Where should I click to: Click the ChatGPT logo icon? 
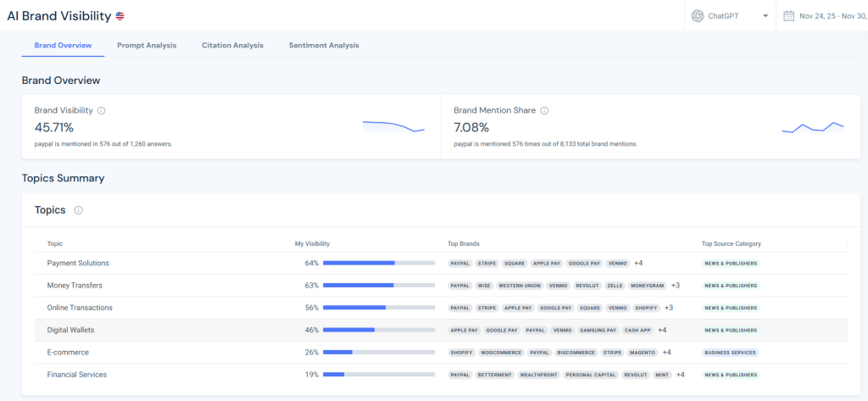pyautogui.click(x=698, y=16)
